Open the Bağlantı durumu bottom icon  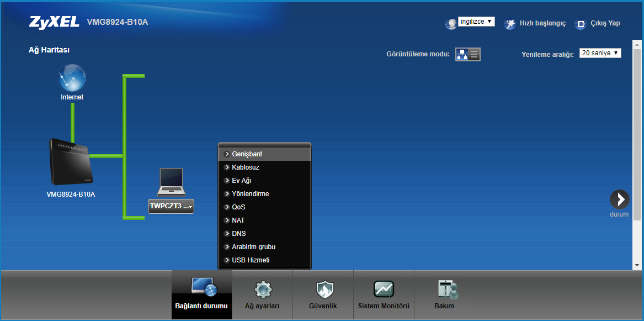(203, 287)
